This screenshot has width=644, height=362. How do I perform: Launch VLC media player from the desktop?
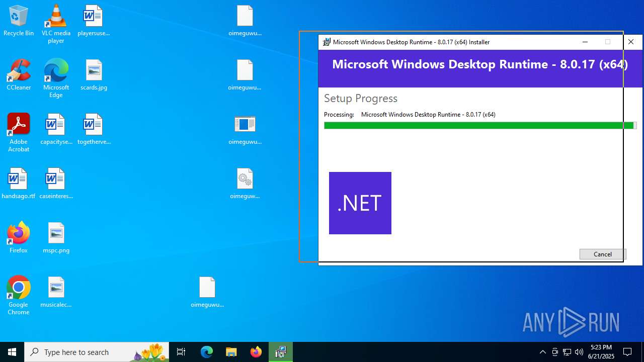point(56,24)
